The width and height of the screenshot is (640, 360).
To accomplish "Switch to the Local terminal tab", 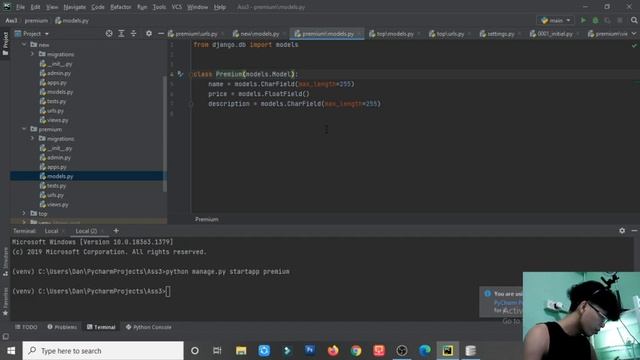I will tap(51, 231).
